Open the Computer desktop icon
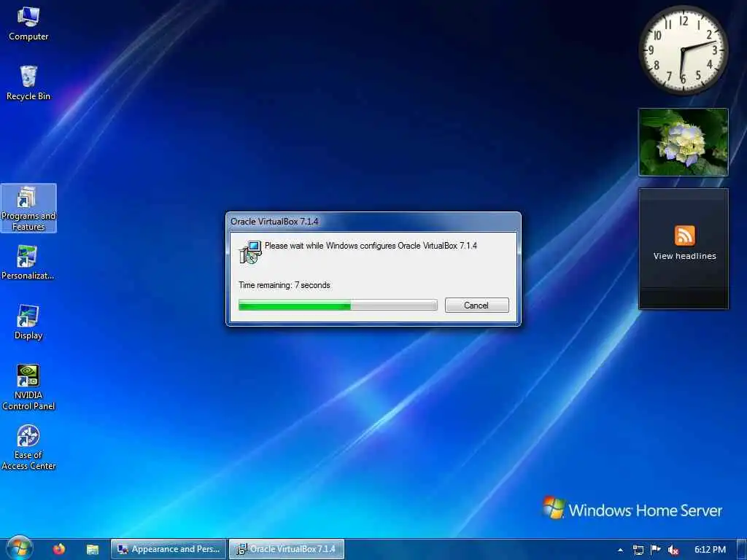This screenshot has width=747, height=560. pyautogui.click(x=28, y=24)
